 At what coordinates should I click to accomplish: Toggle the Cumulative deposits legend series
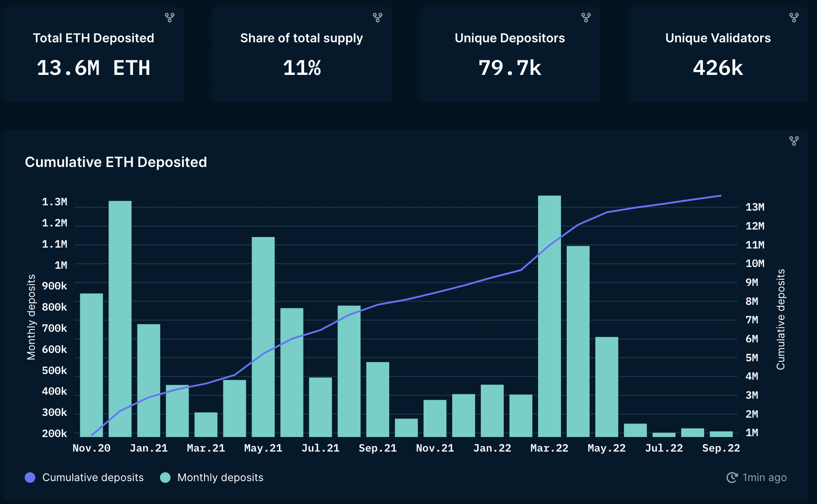coord(93,478)
